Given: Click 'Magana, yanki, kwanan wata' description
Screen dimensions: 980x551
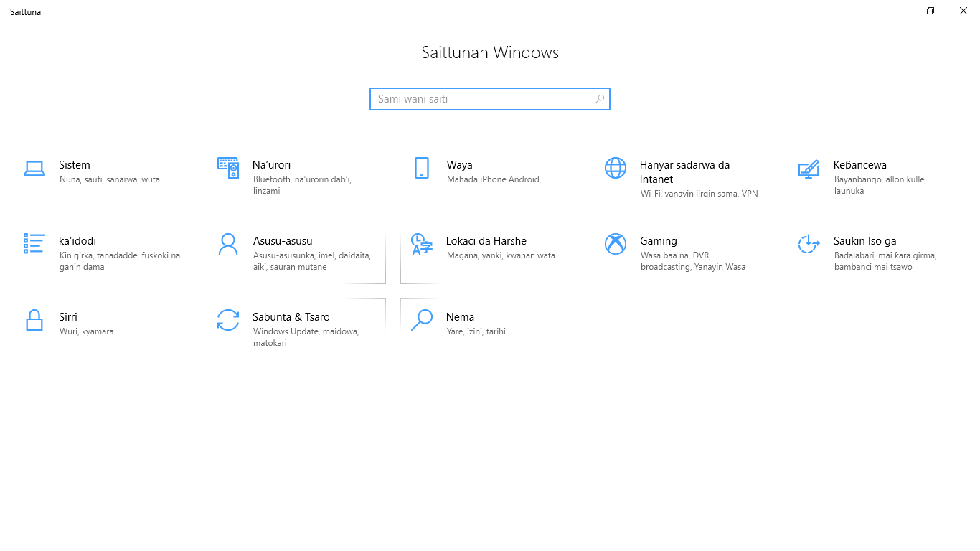Looking at the screenshot, I should 501,255.
